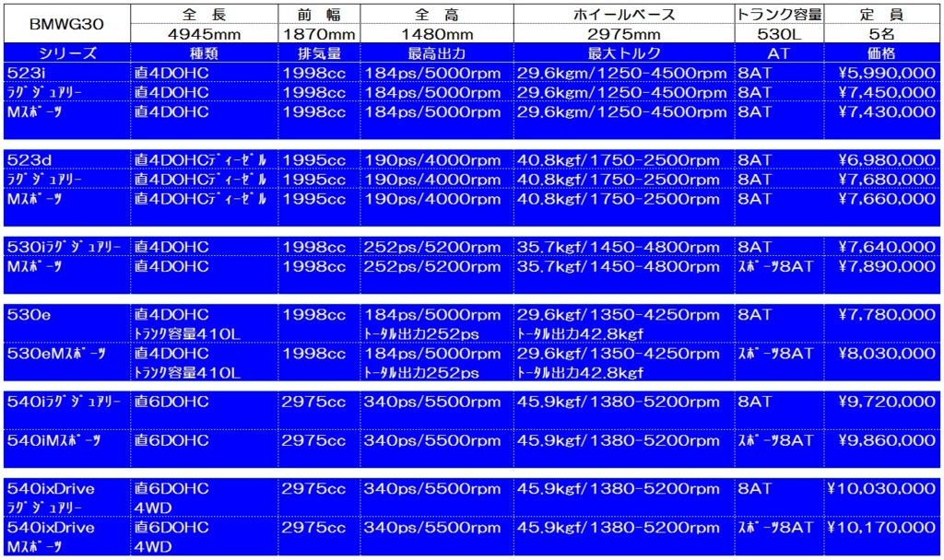Click 直6DOHC 4WD in the 540ixDrive ラグジュアリー row
The height and width of the screenshot is (560, 944).
point(171,498)
